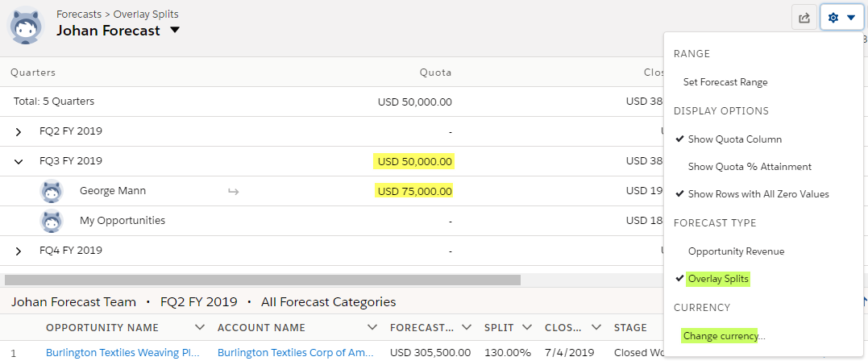868x361 pixels.
Task: Click George Mann's avatar icon
Action: point(52,192)
